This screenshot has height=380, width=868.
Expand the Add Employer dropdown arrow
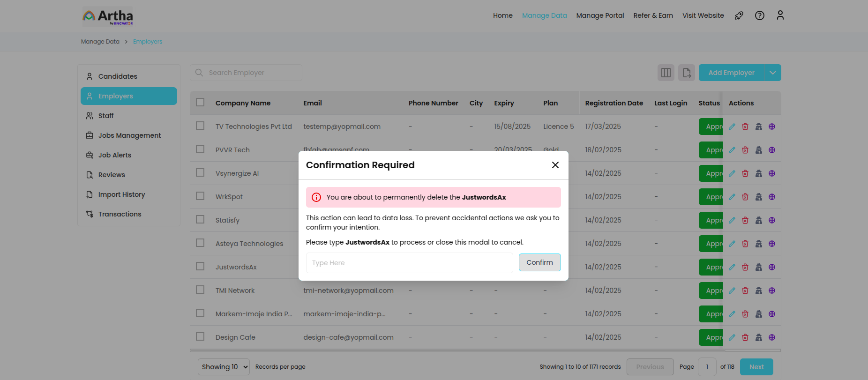pos(773,73)
